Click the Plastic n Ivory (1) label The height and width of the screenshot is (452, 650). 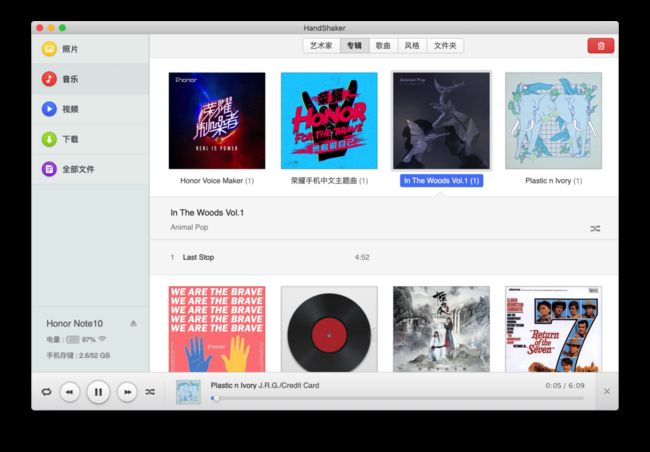click(553, 181)
